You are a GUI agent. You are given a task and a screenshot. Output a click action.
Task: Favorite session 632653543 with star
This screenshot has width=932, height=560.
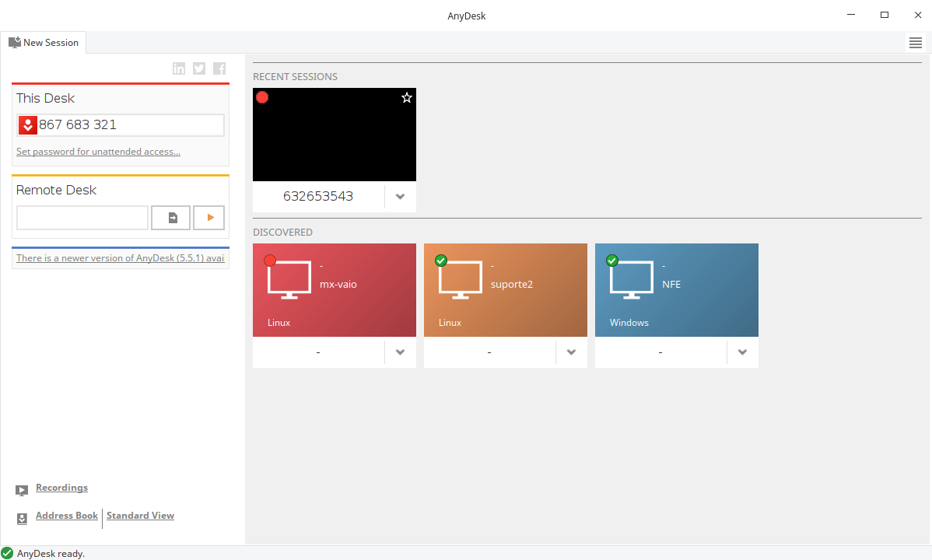(407, 97)
